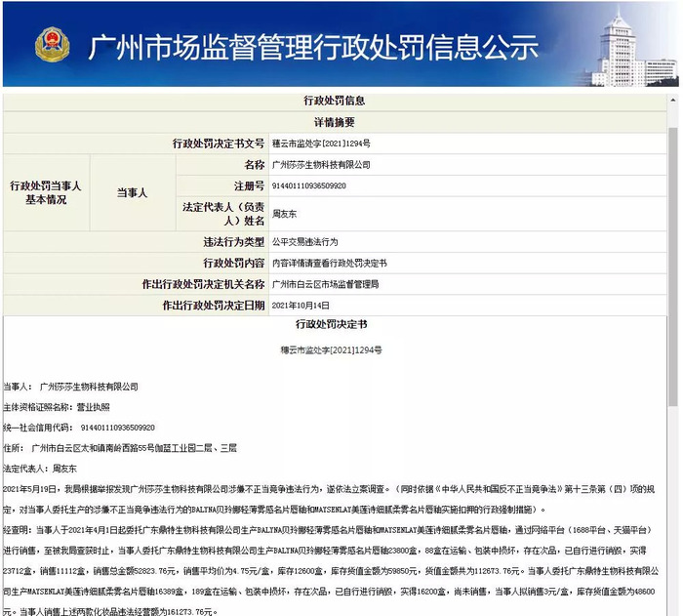
Task: Click the value 公平交易违法行为
Action: coord(304,242)
